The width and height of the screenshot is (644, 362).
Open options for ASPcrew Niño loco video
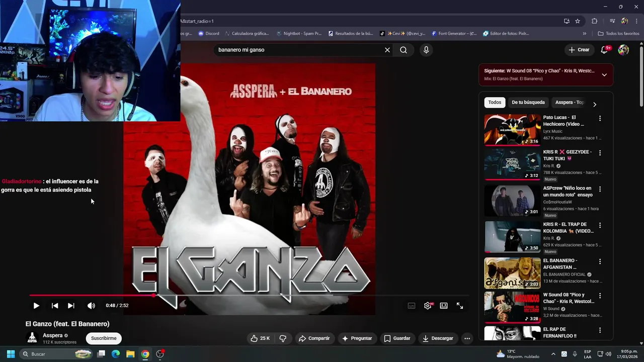pyautogui.click(x=600, y=189)
